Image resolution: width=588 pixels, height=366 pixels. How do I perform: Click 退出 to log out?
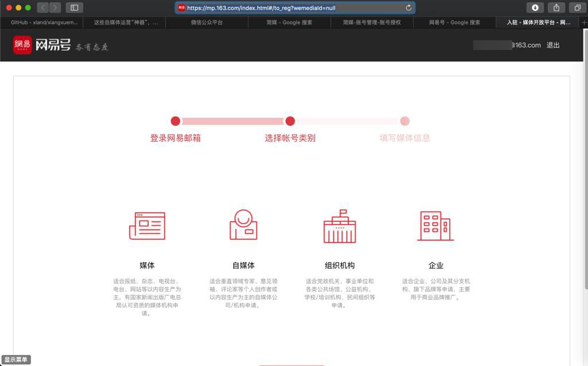pos(553,45)
